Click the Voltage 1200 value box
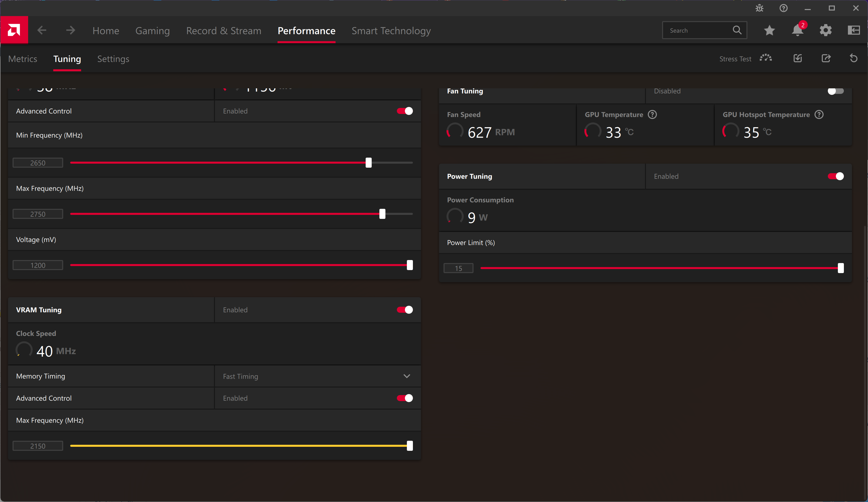 click(38, 265)
